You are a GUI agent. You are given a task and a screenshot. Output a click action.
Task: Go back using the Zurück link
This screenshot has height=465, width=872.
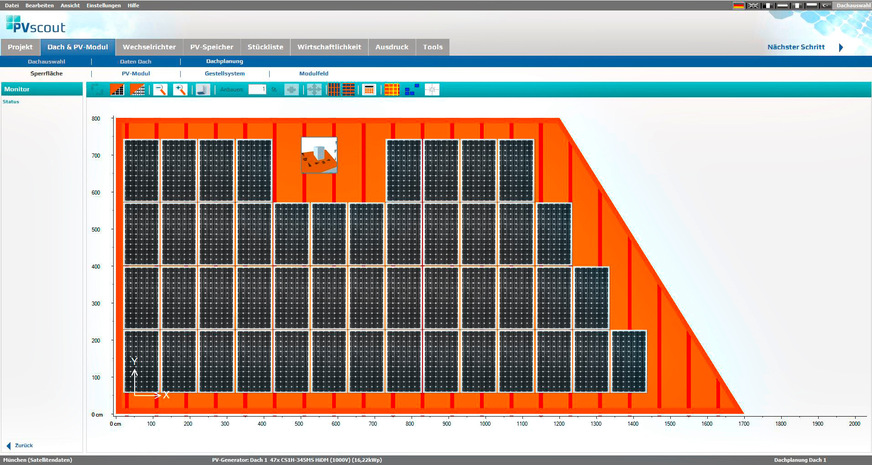pos(24,444)
